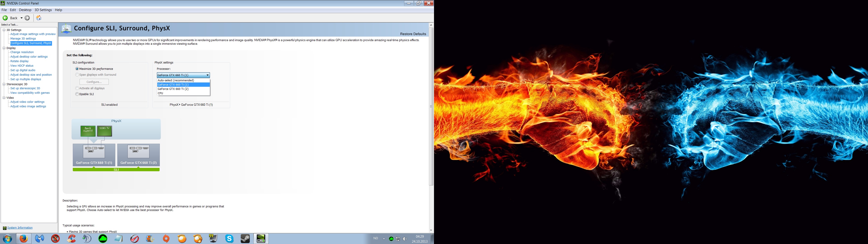Image resolution: width=868 pixels, height=244 pixels.
Task: Select GeForce GTX 660 Ti (2) card diagram
Action: pyautogui.click(x=139, y=155)
